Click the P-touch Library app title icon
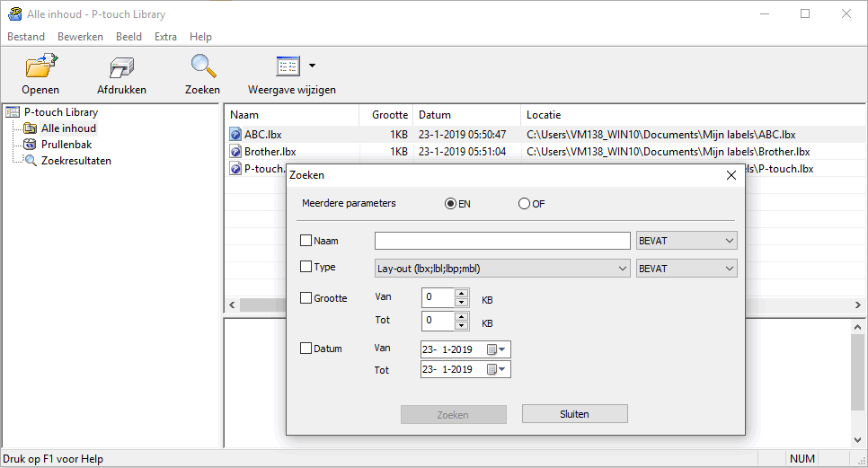 (x=15, y=13)
